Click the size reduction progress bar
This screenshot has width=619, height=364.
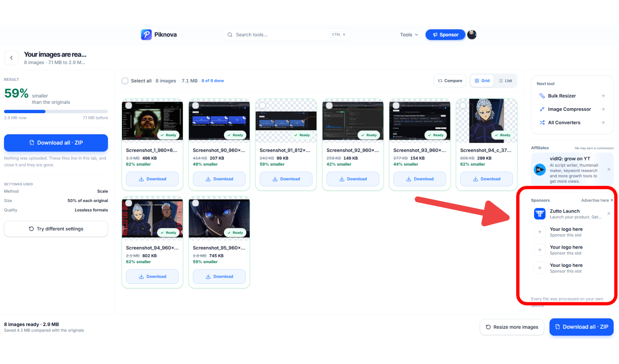tap(56, 111)
